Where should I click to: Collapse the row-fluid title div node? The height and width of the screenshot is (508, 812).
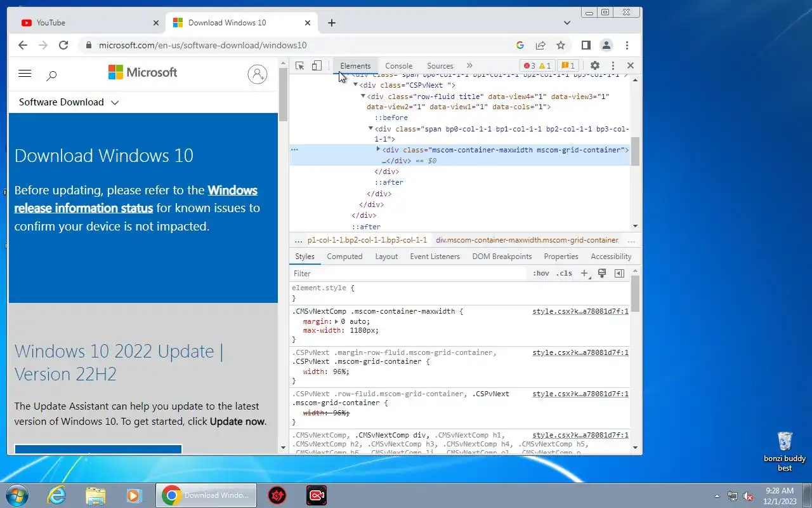363,97
